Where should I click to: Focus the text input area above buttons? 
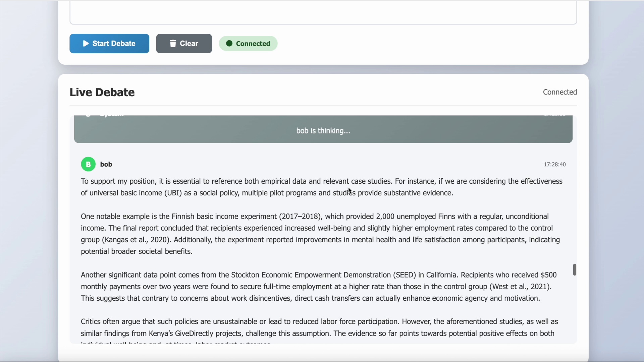coord(323,13)
